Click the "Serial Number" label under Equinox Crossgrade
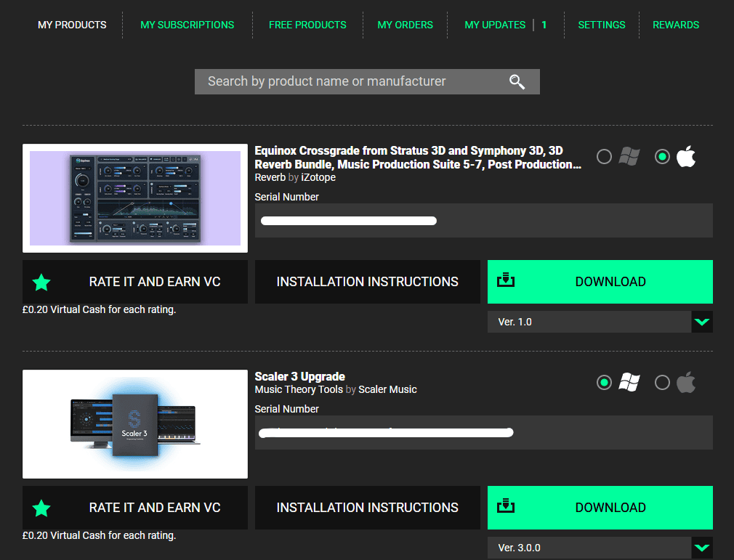 click(x=286, y=197)
